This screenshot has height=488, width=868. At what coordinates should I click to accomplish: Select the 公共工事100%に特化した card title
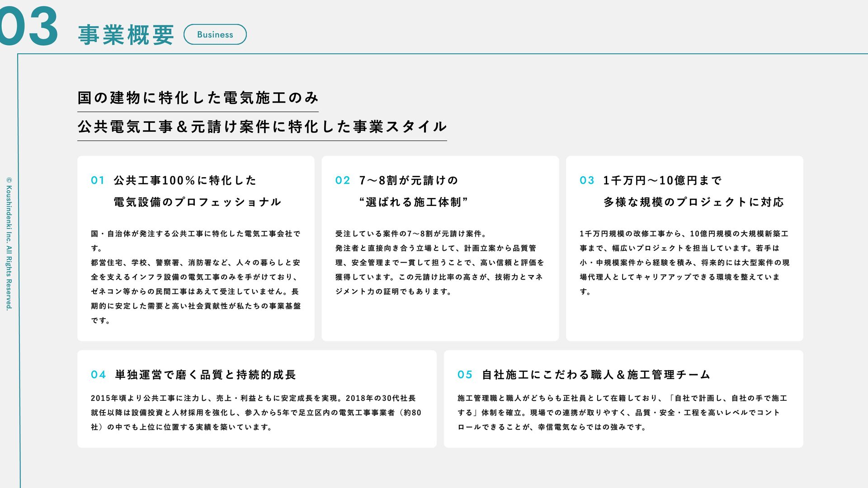[185, 180]
